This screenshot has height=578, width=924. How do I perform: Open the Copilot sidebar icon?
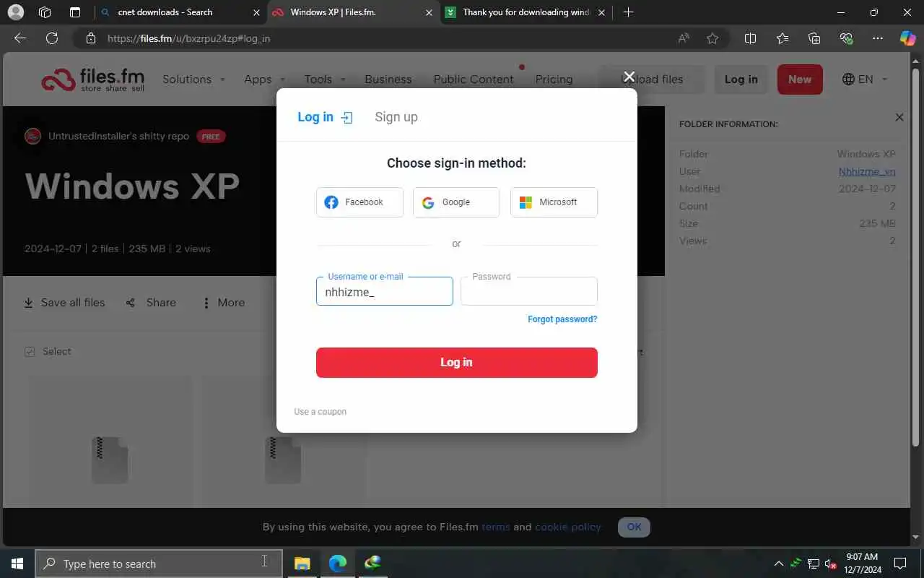(x=907, y=38)
